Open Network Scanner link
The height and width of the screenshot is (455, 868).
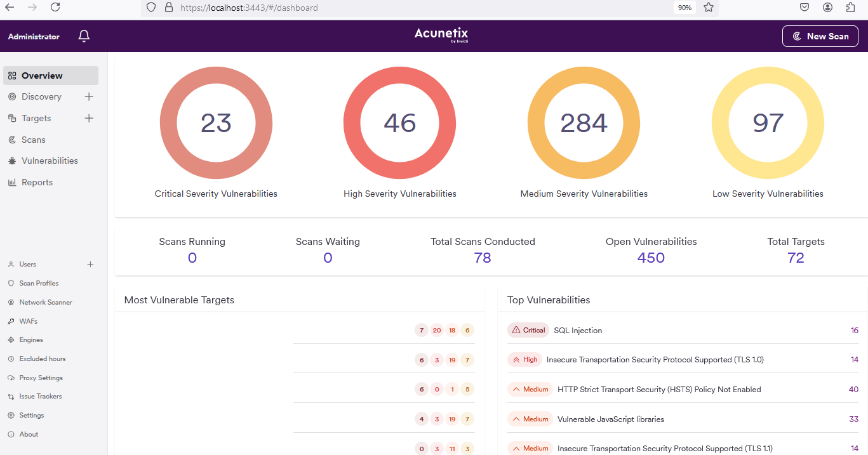click(x=46, y=302)
